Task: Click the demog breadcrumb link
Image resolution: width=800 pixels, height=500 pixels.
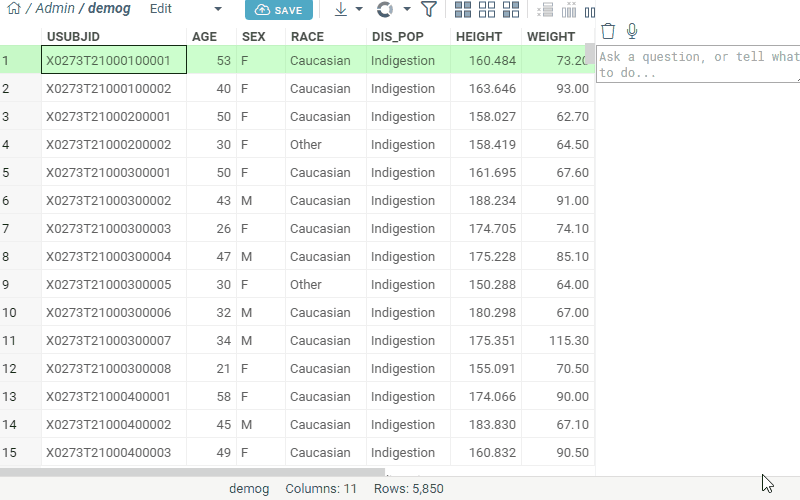Action: click(x=110, y=9)
